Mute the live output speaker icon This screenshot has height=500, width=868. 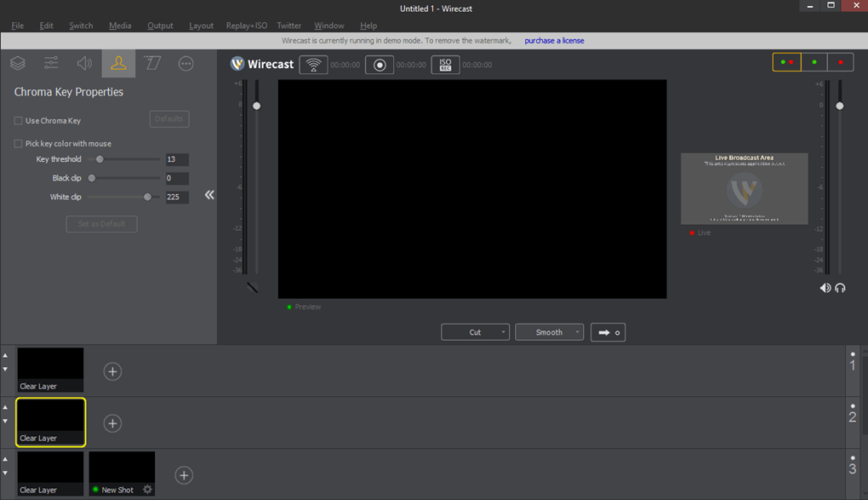point(825,288)
